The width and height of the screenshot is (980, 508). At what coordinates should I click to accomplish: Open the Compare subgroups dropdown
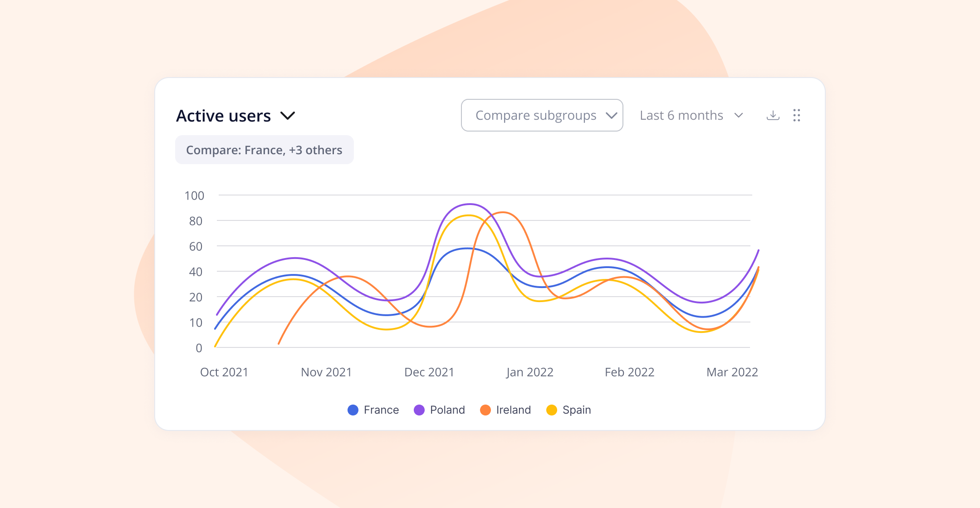(x=542, y=115)
